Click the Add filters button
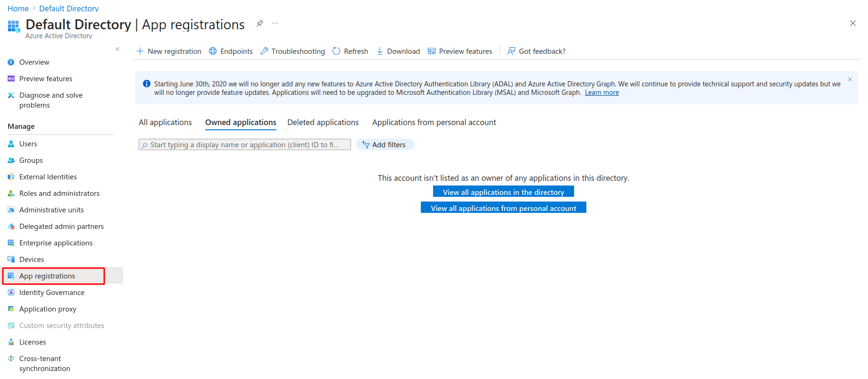This screenshot has height=379, width=868. click(385, 144)
